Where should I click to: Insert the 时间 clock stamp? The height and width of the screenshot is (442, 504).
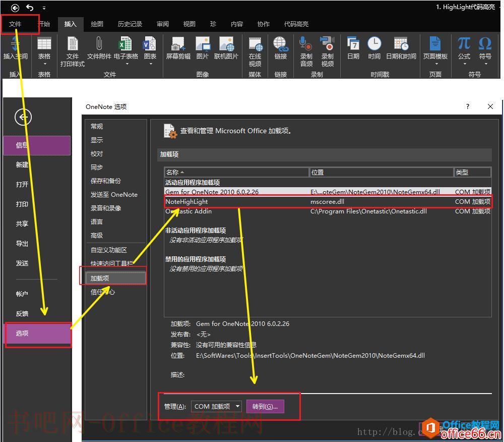click(x=374, y=48)
